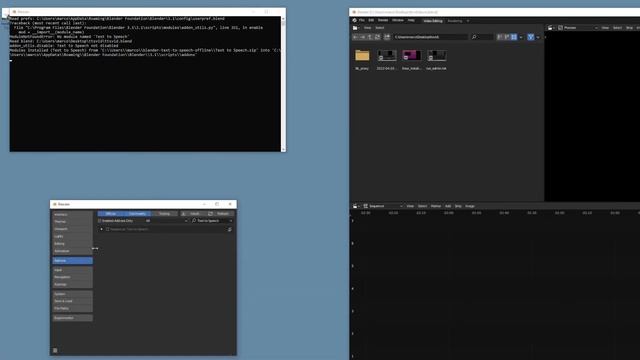Open Experimental section in Preferences
The width and height of the screenshot is (640, 360).
pyautogui.click(x=72, y=318)
